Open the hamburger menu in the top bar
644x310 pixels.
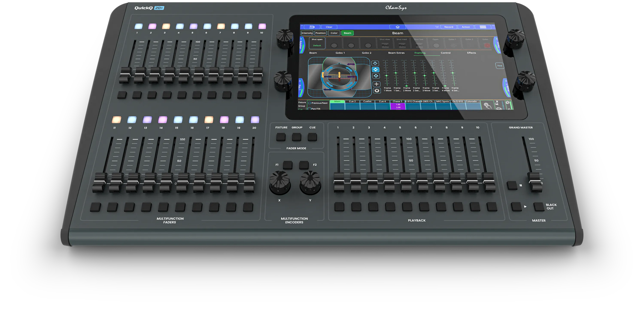(483, 27)
